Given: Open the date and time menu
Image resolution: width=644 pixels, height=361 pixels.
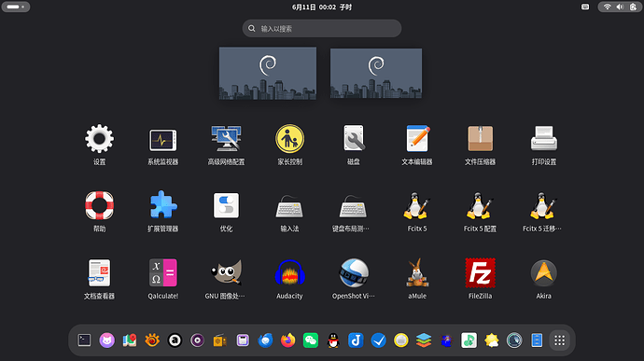Looking at the screenshot, I should click(x=322, y=7).
